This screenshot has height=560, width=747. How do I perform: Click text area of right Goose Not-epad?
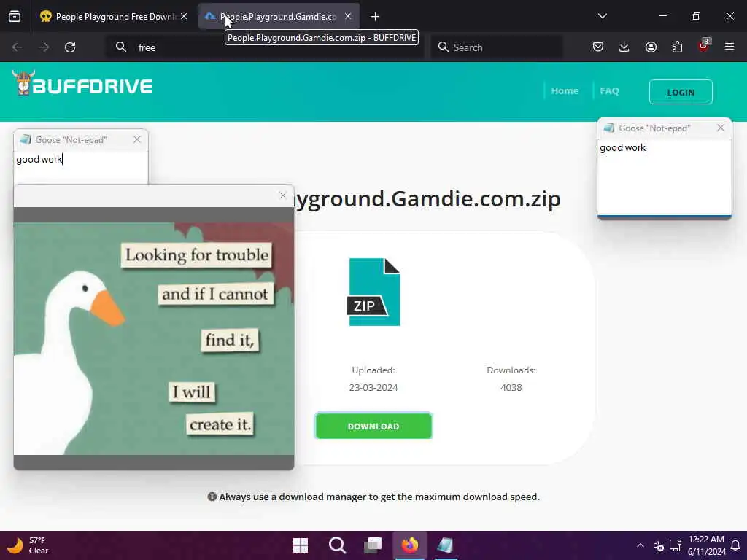point(664,177)
